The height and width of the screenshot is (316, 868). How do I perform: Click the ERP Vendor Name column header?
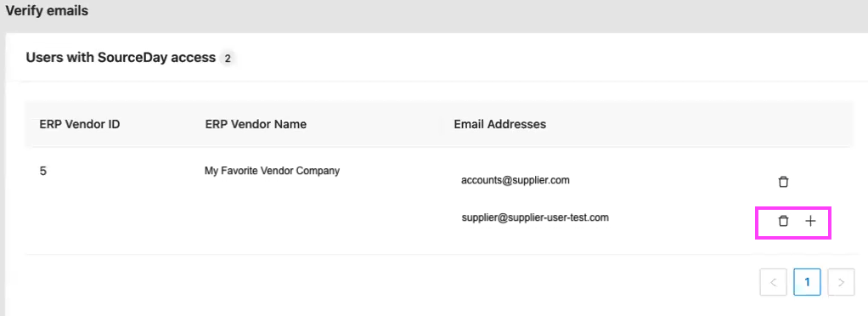coord(256,124)
